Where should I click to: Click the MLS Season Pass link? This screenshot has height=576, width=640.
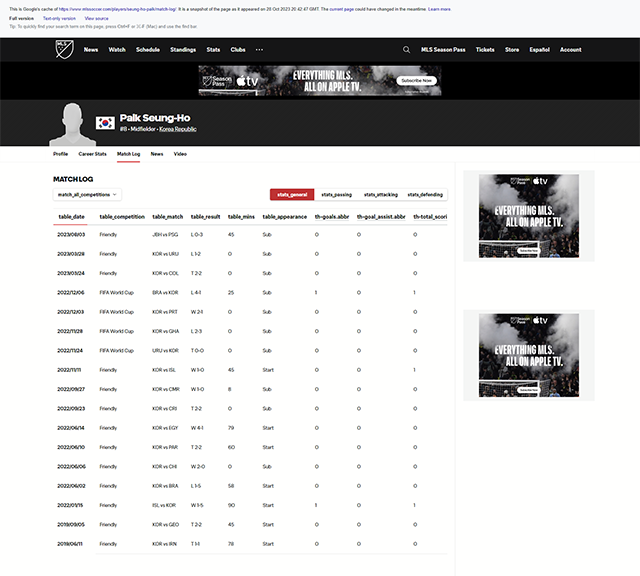coord(443,49)
